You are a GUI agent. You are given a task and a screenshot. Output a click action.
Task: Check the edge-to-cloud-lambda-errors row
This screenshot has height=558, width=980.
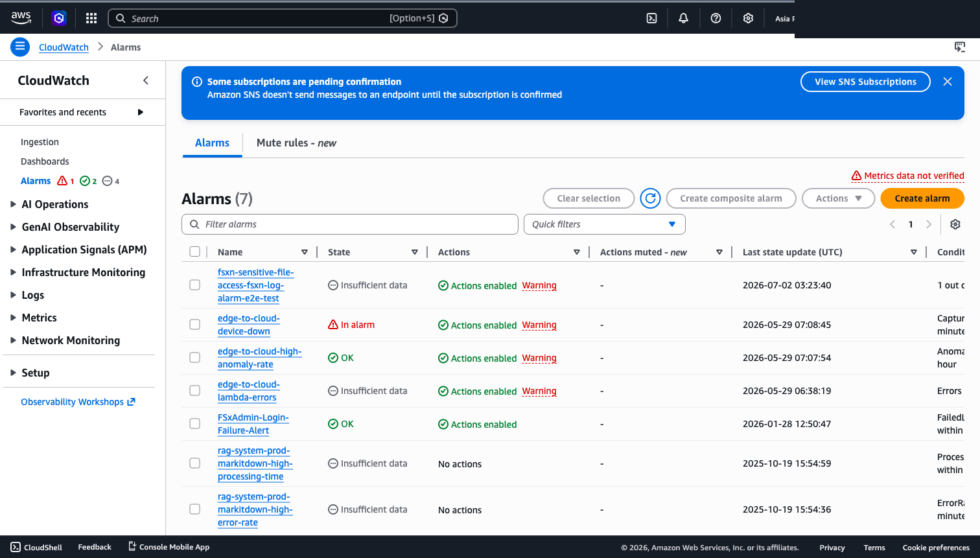(x=194, y=390)
